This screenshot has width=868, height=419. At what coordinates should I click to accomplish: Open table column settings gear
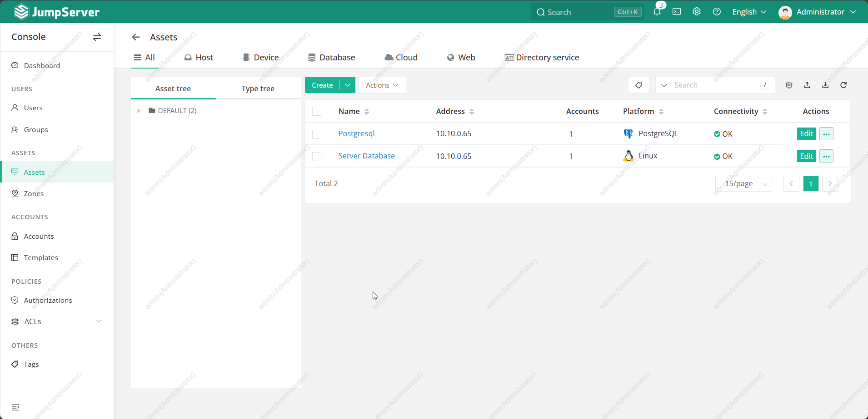[x=789, y=85]
